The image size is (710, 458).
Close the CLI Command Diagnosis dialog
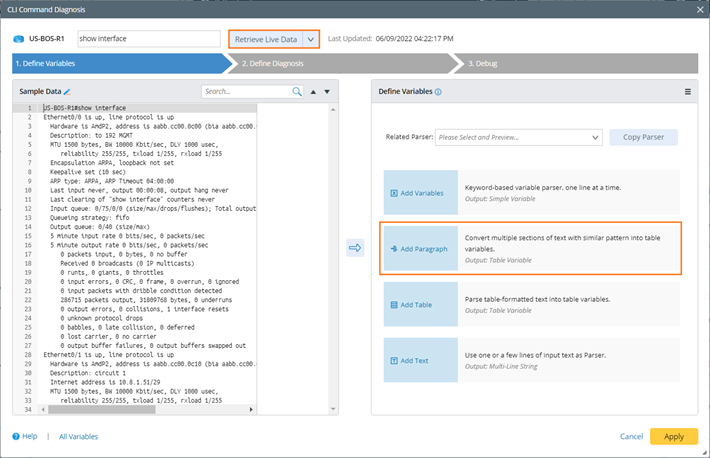[x=700, y=10]
